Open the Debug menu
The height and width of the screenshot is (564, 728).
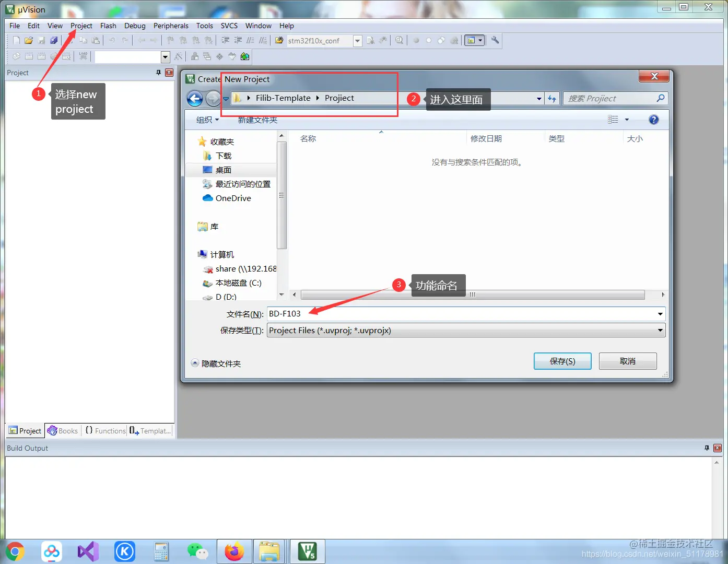tap(135, 26)
